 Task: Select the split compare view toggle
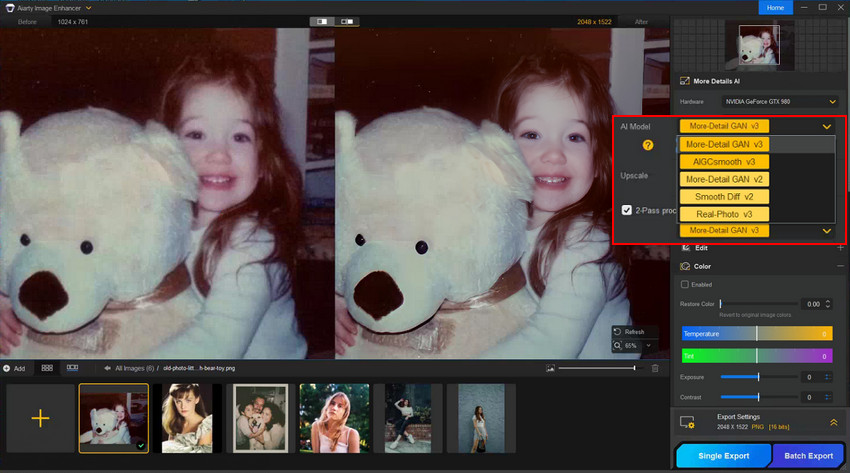pyautogui.click(x=321, y=21)
